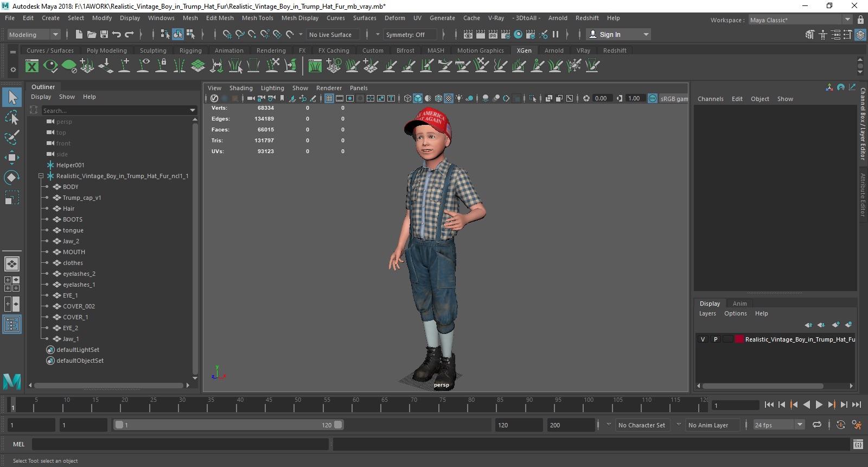The height and width of the screenshot is (467, 868).
Task: Toggle loop playback icon
Action: pos(817,425)
